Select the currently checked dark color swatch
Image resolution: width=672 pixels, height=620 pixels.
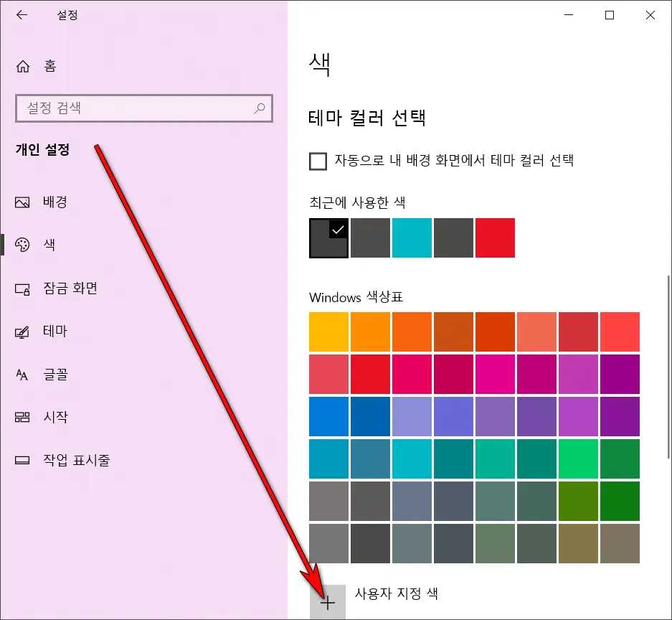(x=328, y=238)
